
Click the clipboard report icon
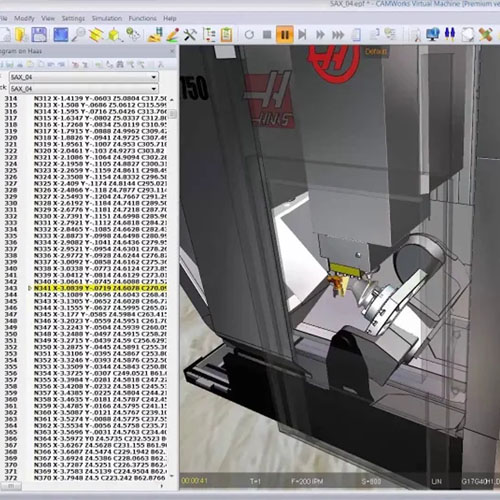point(226,35)
